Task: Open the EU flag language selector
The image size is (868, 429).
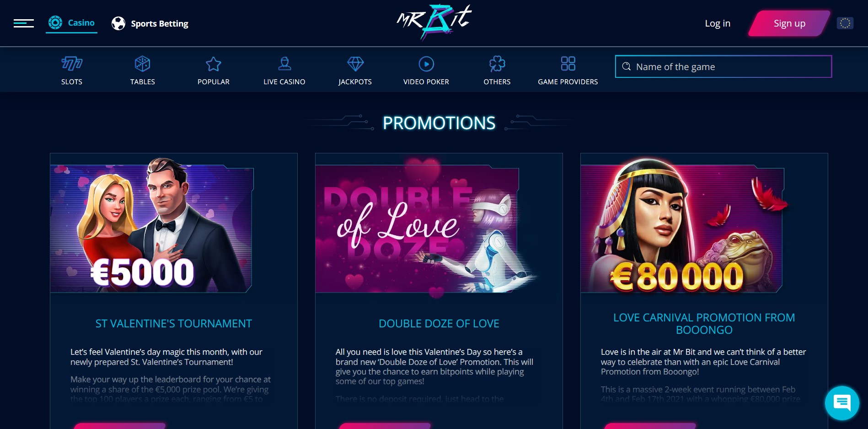Action: [845, 23]
